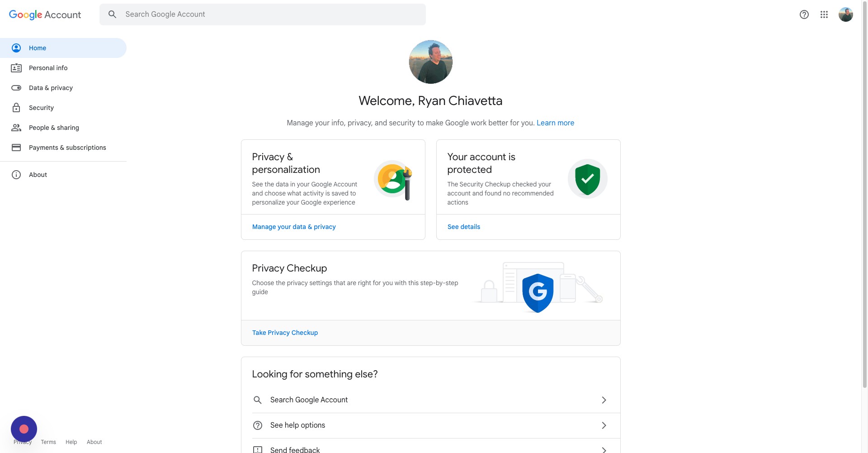Click the Google Account logo
Image resolution: width=868 pixels, height=453 pixels.
tap(45, 14)
